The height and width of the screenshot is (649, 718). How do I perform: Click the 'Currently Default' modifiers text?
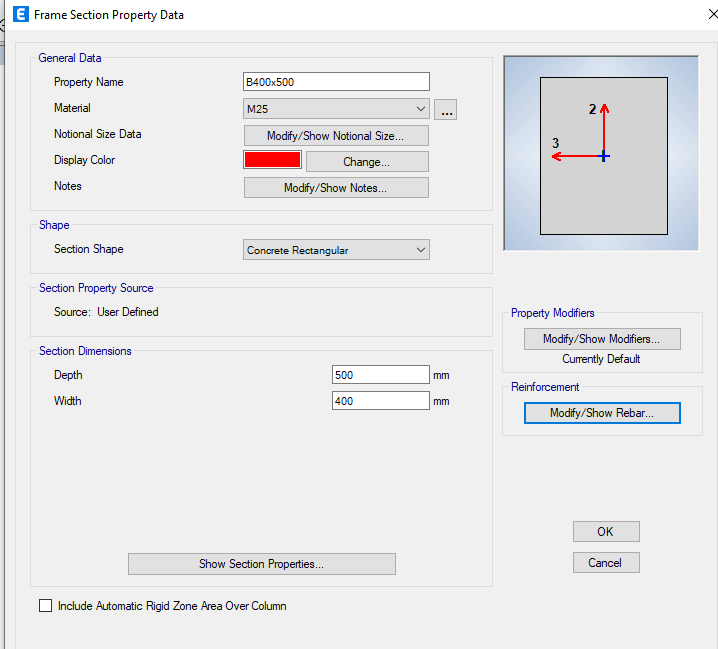pyautogui.click(x=601, y=359)
